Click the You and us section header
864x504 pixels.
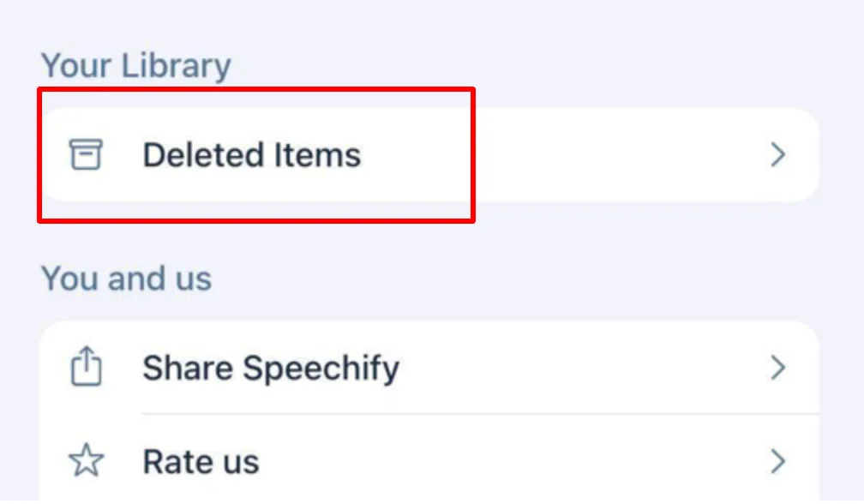pyautogui.click(x=126, y=279)
